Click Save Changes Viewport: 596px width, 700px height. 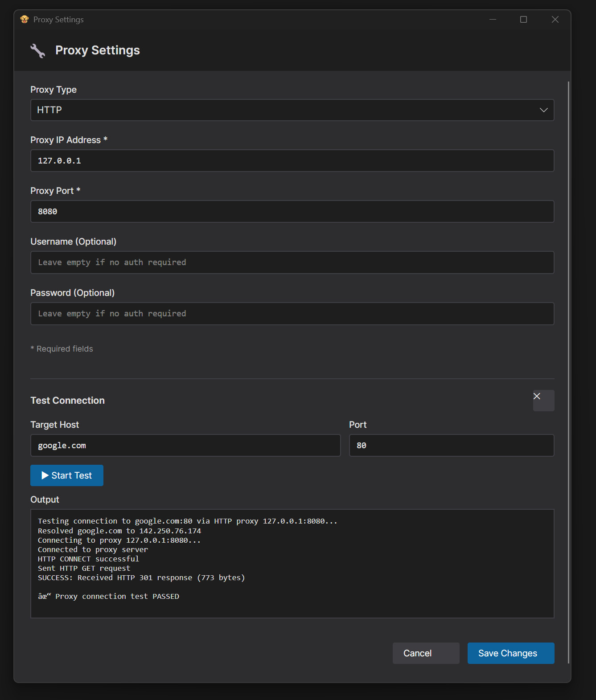point(510,653)
